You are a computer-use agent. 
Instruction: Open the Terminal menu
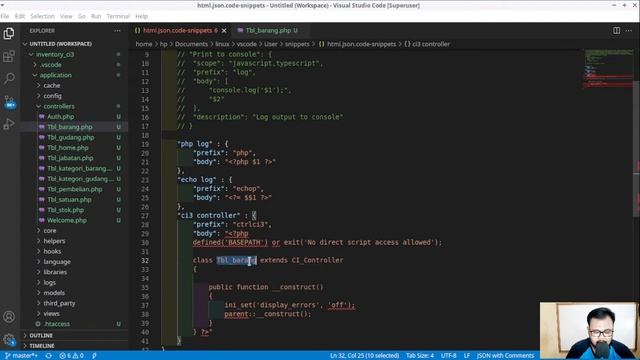[118, 16]
